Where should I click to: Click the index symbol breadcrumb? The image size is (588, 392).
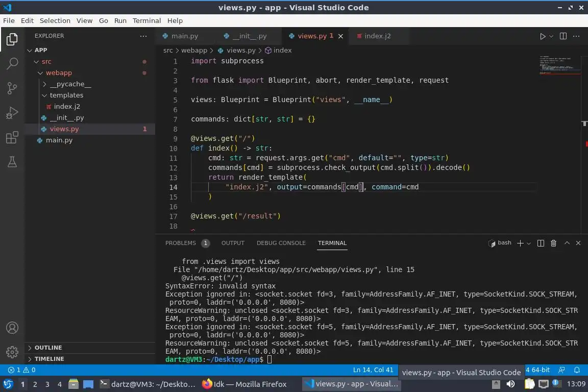click(278, 50)
